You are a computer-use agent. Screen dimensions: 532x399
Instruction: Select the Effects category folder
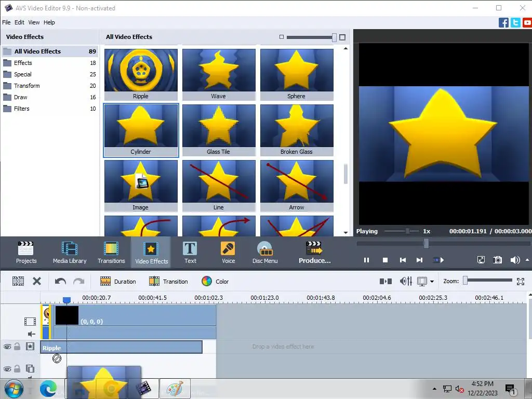pos(49,63)
